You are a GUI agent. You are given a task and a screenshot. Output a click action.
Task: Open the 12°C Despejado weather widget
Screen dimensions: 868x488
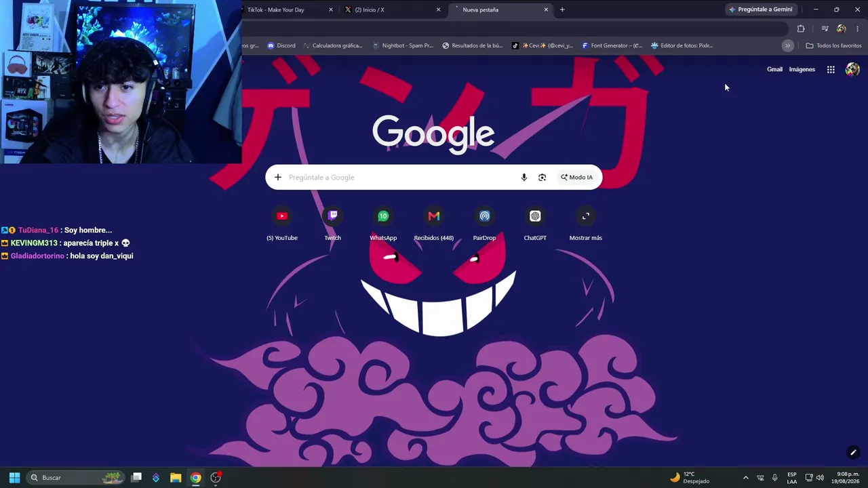point(690,477)
